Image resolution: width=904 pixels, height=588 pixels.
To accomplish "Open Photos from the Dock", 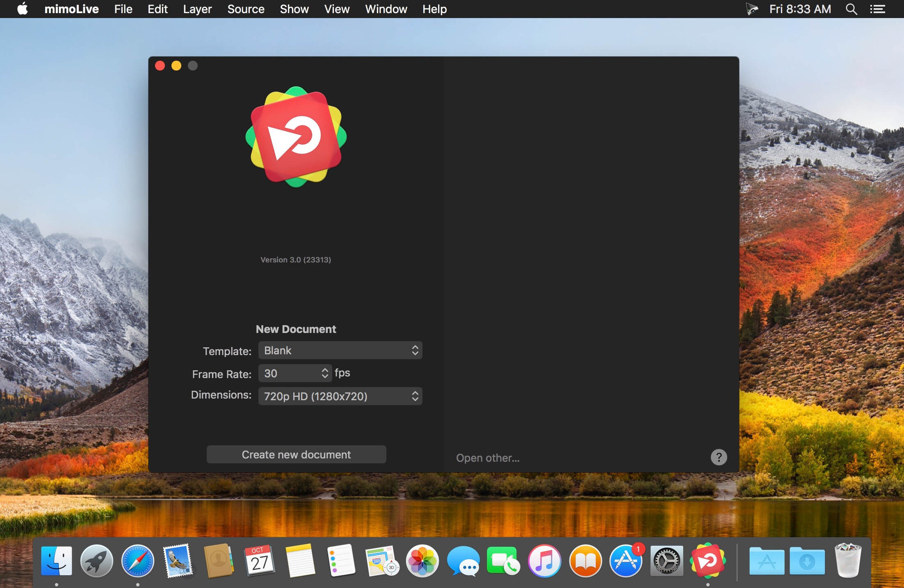I will [x=422, y=561].
